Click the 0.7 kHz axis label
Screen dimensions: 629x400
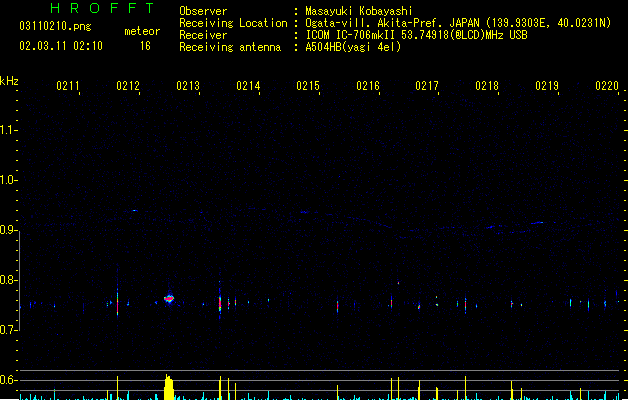pyautogui.click(x=8, y=330)
